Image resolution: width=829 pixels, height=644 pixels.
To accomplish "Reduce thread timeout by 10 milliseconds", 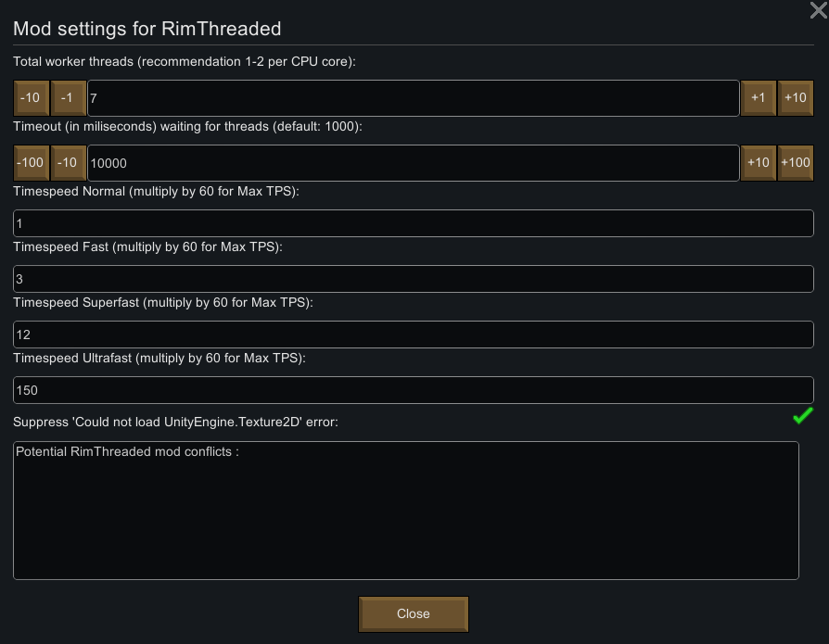I will click(x=68, y=163).
